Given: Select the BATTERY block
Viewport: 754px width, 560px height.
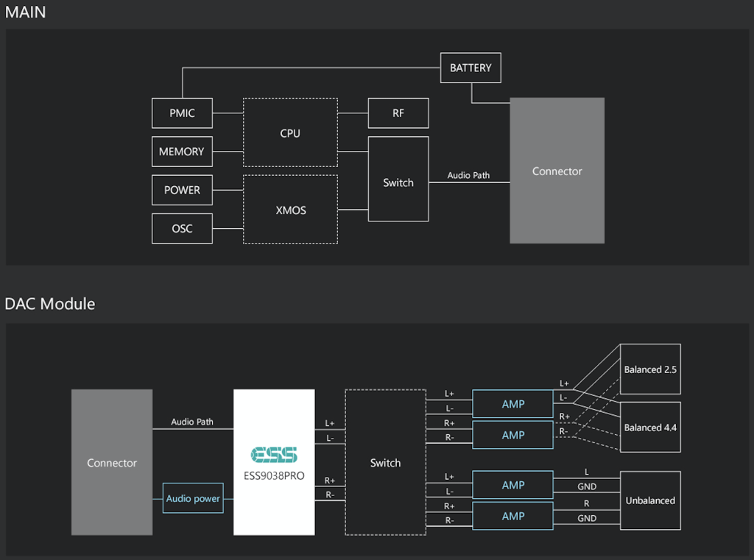Looking at the screenshot, I should 471,68.
